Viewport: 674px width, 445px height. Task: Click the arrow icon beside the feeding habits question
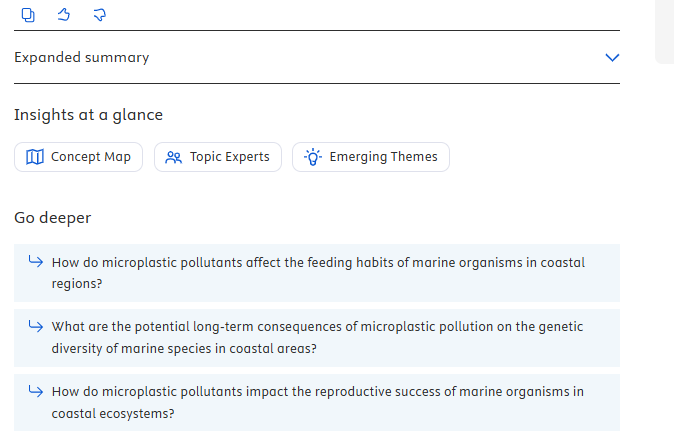click(35, 262)
